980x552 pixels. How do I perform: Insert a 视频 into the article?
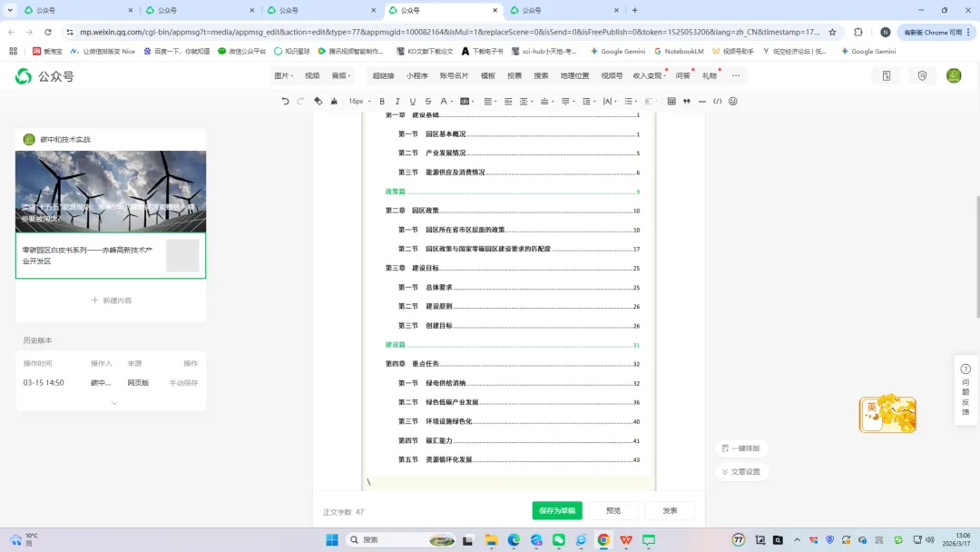click(312, 75)
